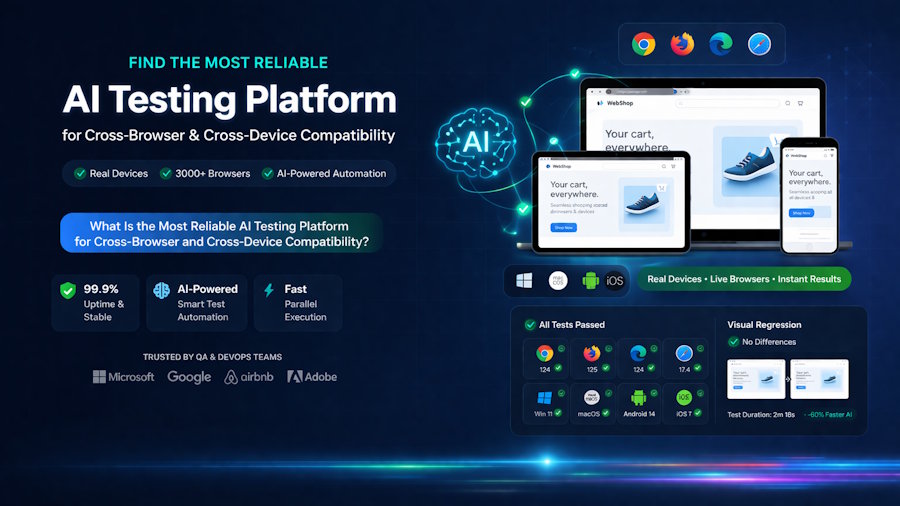Click the for Cross-Browser & Cross-Device Compatibility subtitle
The width and height of the screenshot is (900, 506).
pos(228,135)
